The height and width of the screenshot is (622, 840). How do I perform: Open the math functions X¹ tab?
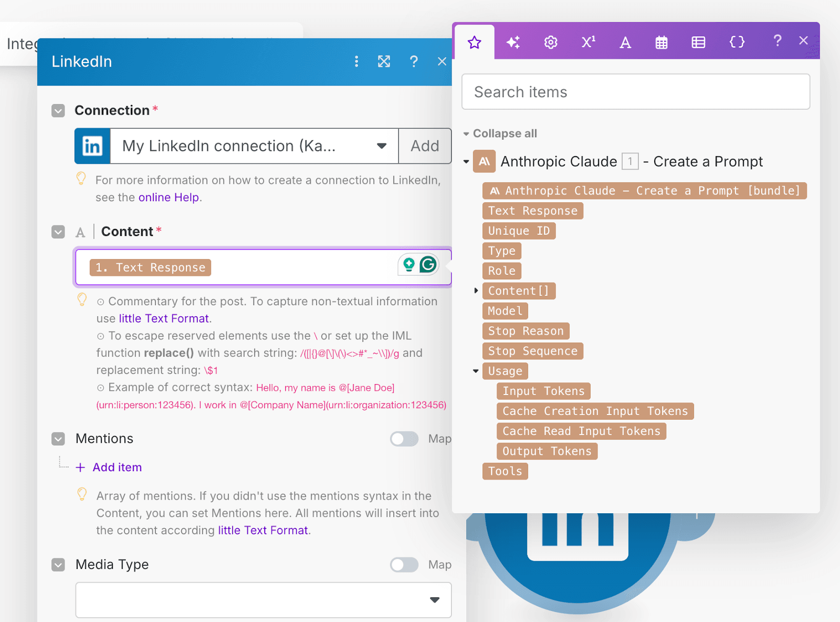(588, 42)
